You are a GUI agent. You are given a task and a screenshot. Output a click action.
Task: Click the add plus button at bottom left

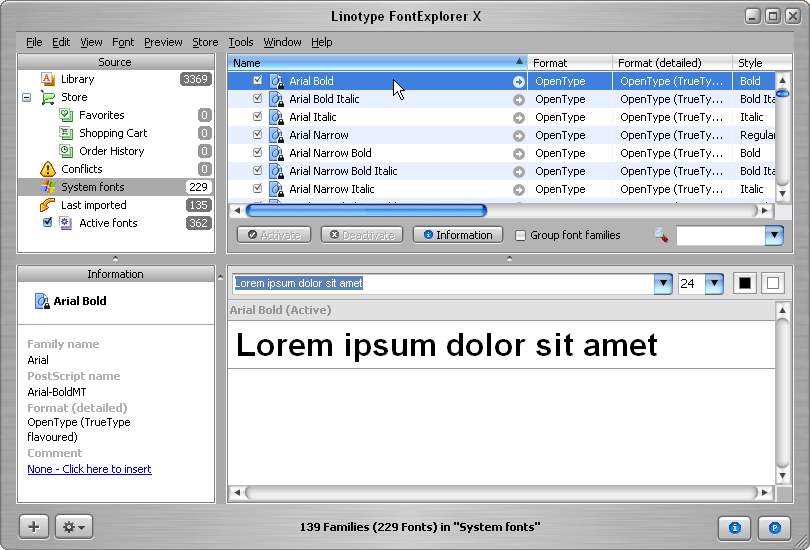(34, 527)
